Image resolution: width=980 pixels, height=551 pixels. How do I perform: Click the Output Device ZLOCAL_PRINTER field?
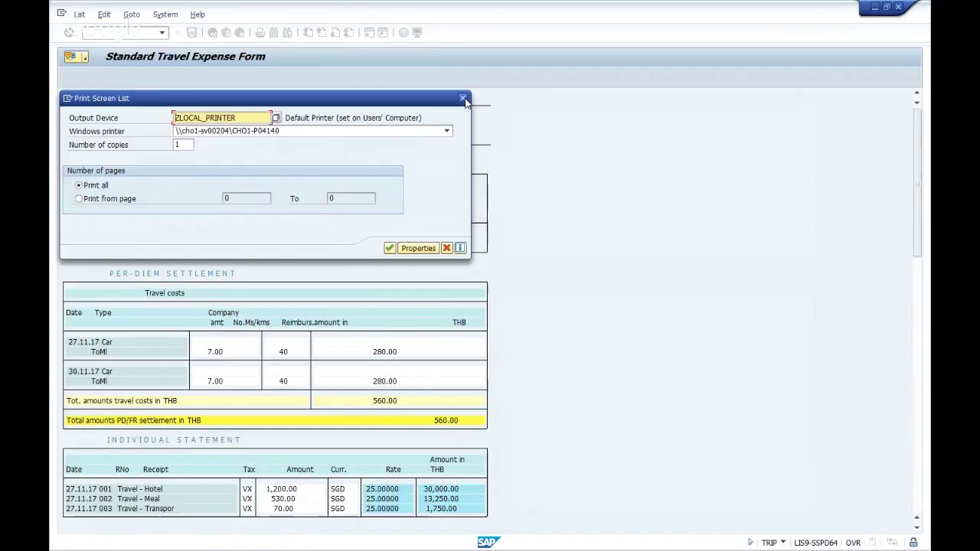point(222,118)
